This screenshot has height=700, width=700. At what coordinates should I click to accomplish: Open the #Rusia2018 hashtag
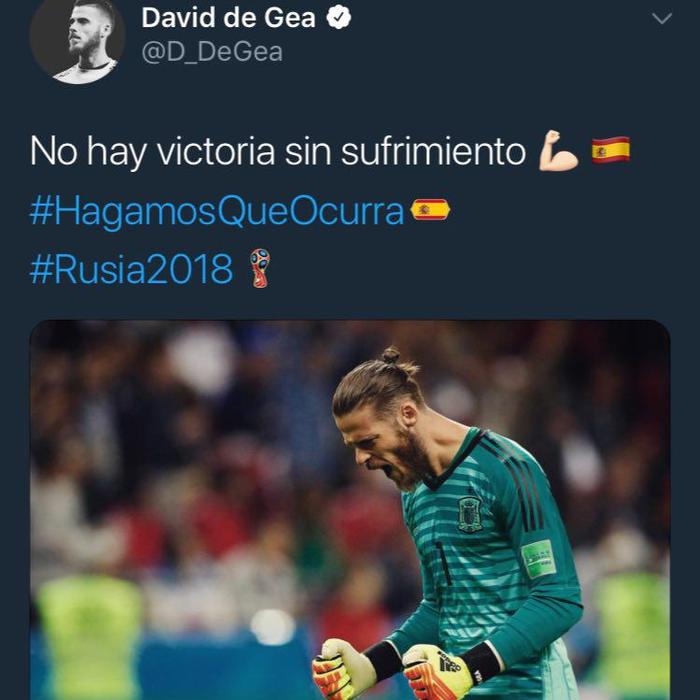(x=131, y=269)
